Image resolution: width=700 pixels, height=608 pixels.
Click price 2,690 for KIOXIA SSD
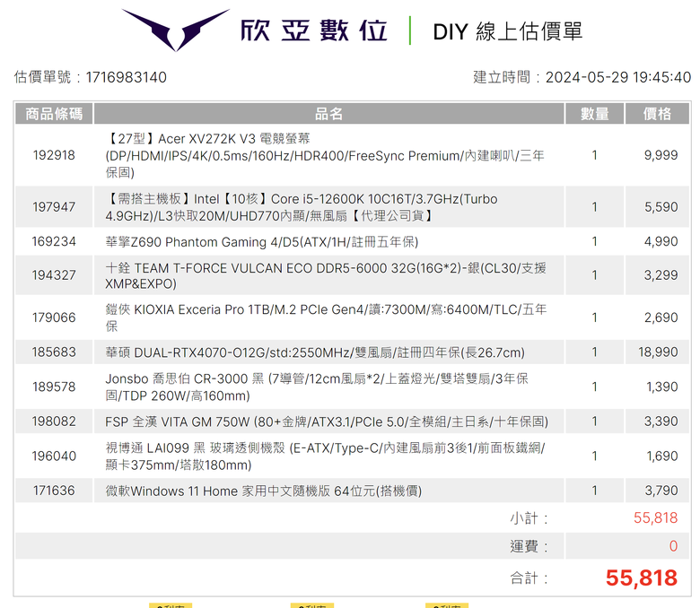[661, 317]
